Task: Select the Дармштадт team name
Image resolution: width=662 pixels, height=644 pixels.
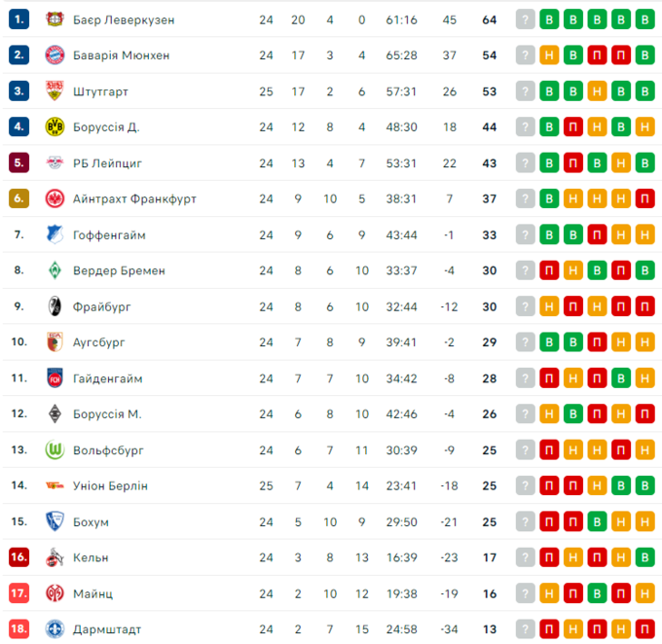Action: pos(105,629)
